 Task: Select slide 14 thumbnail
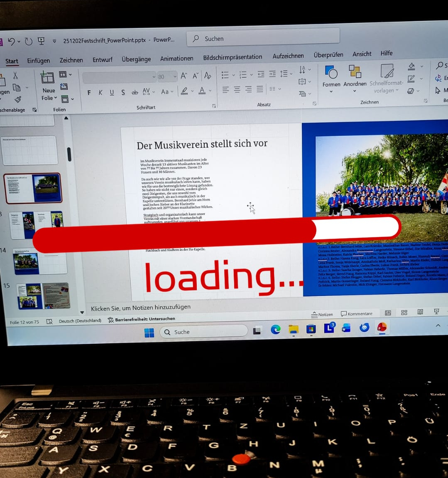[39, 261]
